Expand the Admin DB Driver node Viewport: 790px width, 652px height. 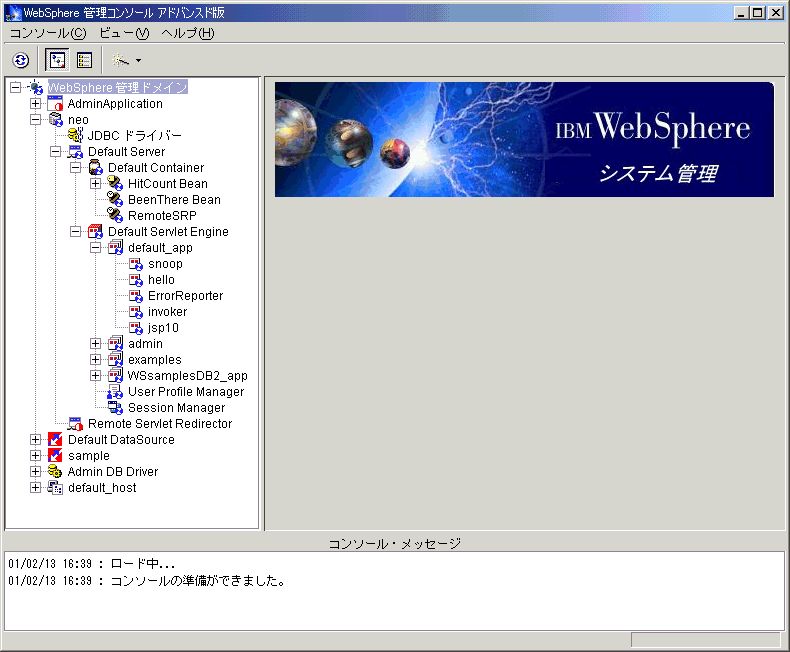coord(35,472)
